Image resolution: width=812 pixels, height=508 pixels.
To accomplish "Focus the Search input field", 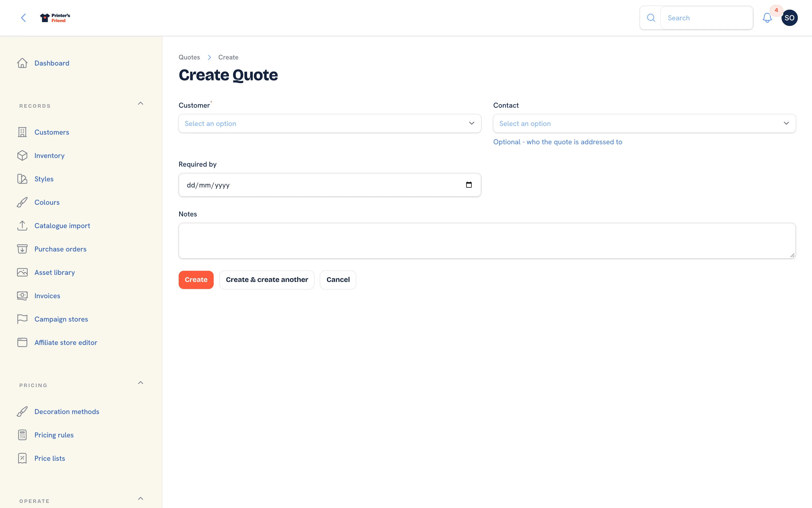I will point(706,18).
